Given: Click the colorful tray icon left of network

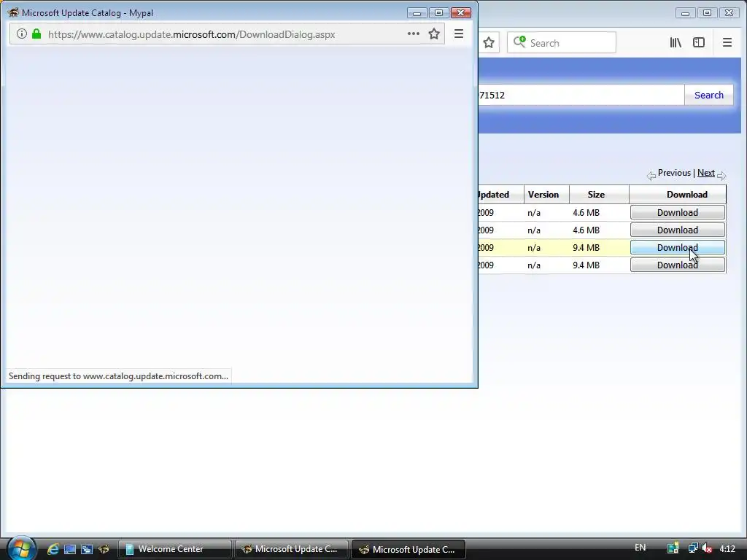Looking at the screenshot, I should click(673, 548).
